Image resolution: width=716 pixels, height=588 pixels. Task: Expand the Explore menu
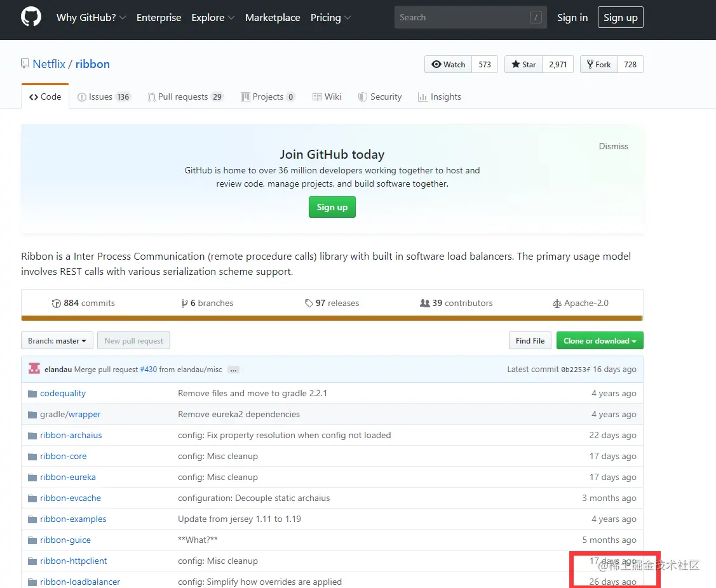tap(213, 17)
